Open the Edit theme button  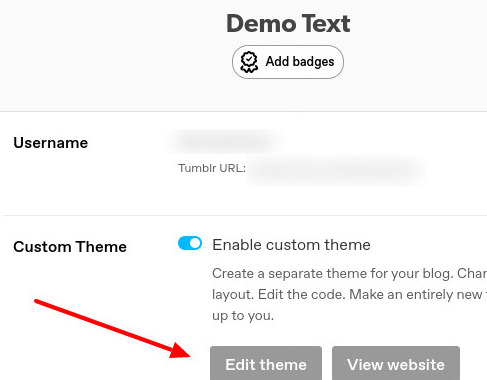[x=266, y=363]
